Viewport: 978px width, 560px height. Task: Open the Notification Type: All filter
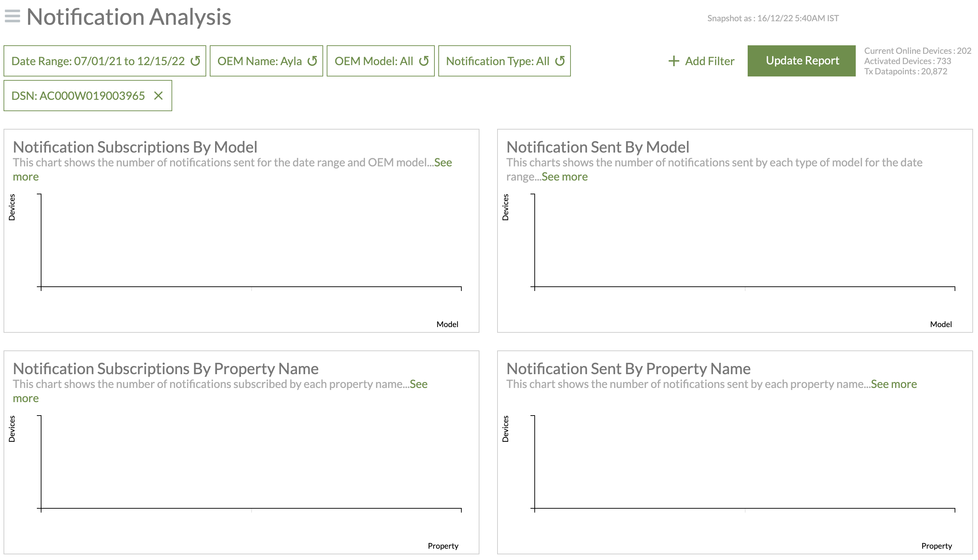click(x=497, y=61)
